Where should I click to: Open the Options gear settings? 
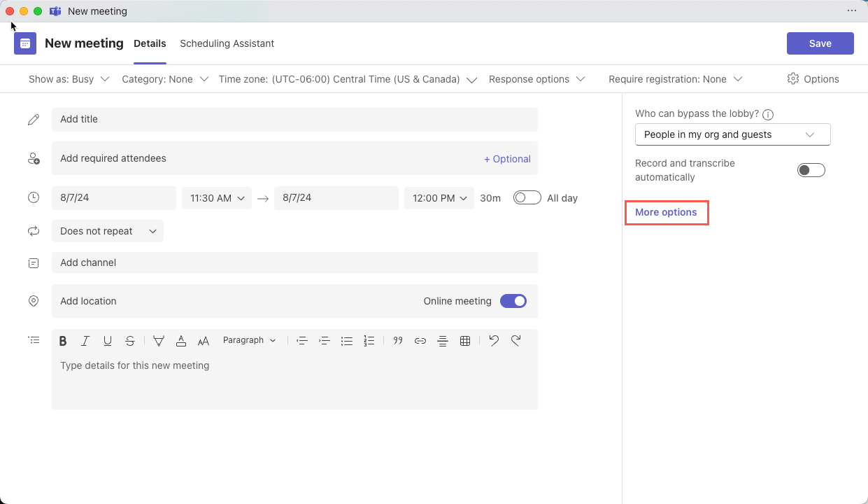click(x=813, y=79)
